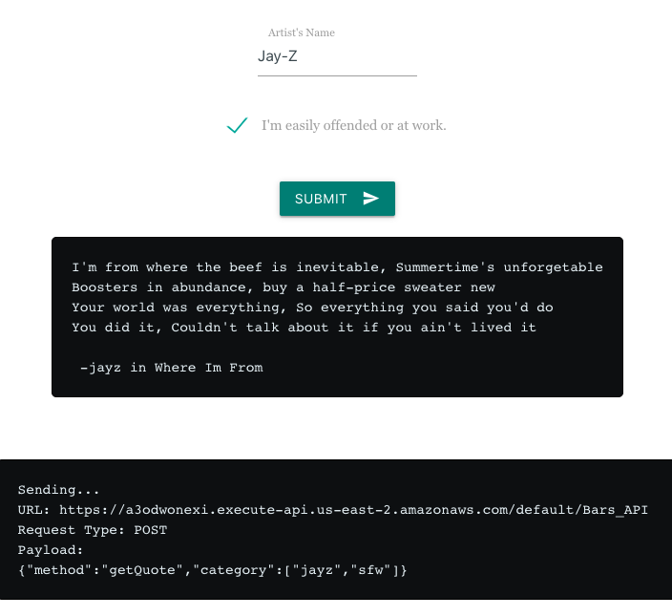Click the lyric line 'Boosters in abundance'
This screenshot has width=672, height=616.
pos(283,287)
